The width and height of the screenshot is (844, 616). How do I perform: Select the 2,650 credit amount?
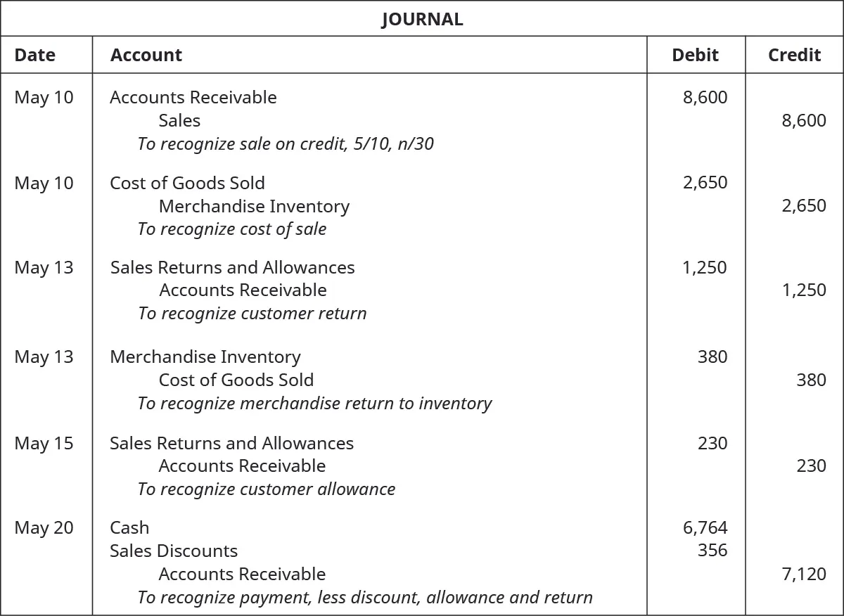[804, 206]
